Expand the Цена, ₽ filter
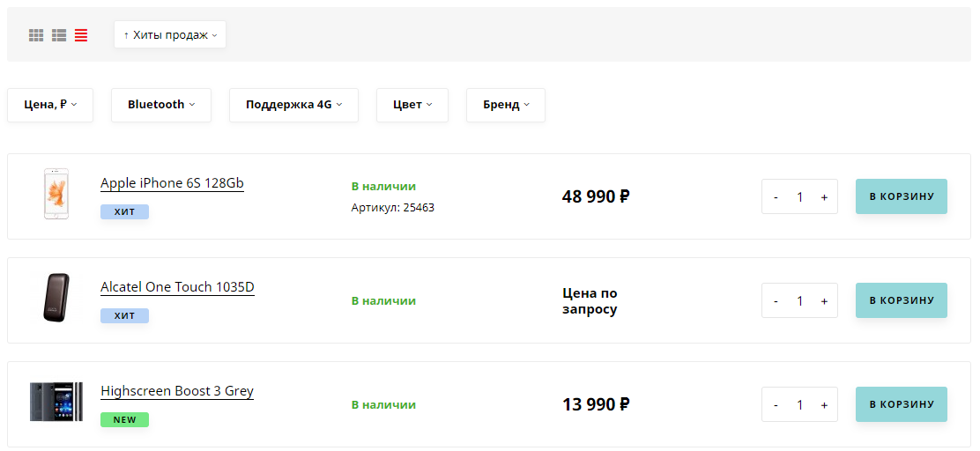This screenshot has height=451, width=980. coord(50,105)
